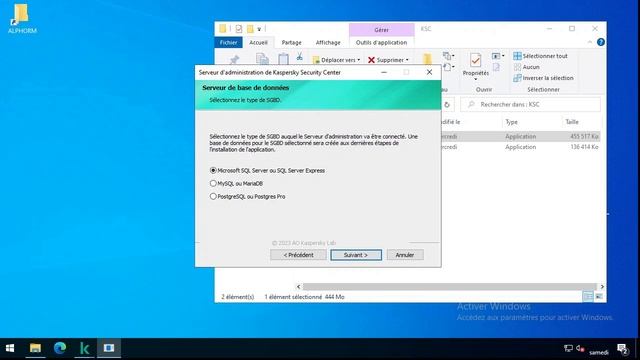Click the volume icon in system tray
The height and width of the screenshot is (360, 640).
tap(580, 348)
